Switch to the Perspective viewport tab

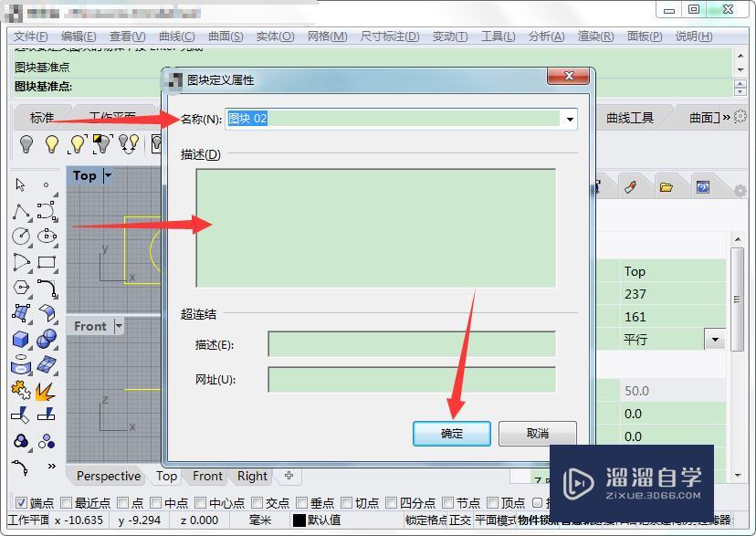[109, 477]
